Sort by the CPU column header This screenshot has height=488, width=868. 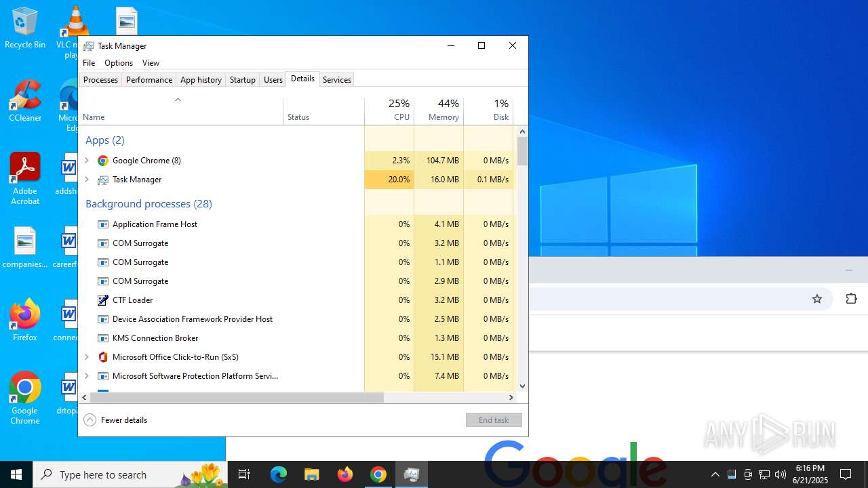pyautogui.click(x=389, y=111)
